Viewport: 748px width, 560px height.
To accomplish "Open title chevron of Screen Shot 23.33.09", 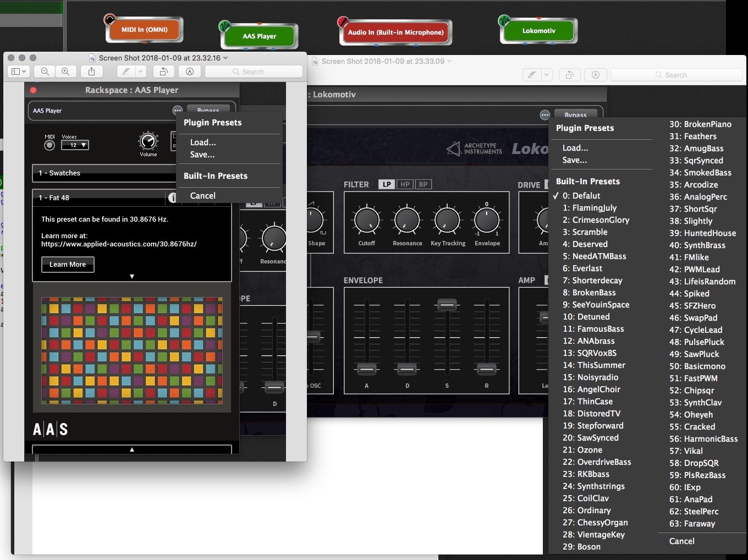I will tap(449, 61).
